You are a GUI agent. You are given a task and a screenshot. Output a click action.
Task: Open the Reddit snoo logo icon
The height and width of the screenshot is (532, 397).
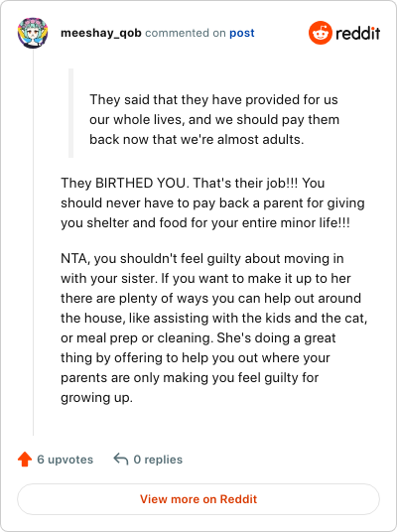pos(320,33)
